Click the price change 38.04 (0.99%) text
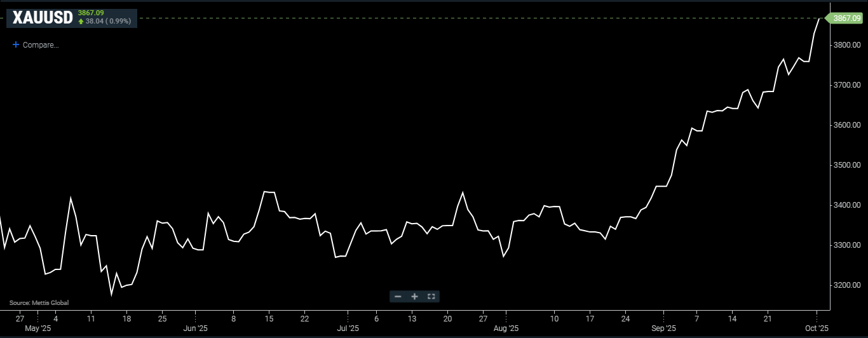This screenshot has width=868, height=338. pos(109,21)
